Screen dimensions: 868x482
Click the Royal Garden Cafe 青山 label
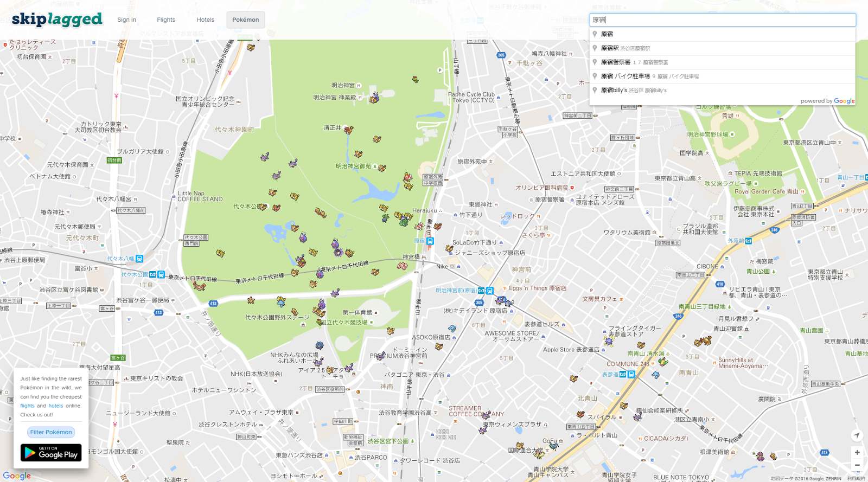point(767,191)
